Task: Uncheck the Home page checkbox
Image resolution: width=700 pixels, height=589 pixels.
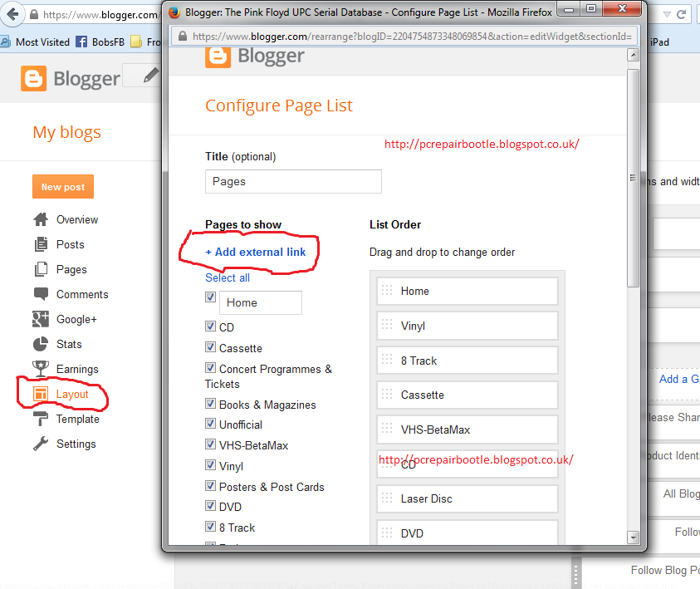Action: 210,297
